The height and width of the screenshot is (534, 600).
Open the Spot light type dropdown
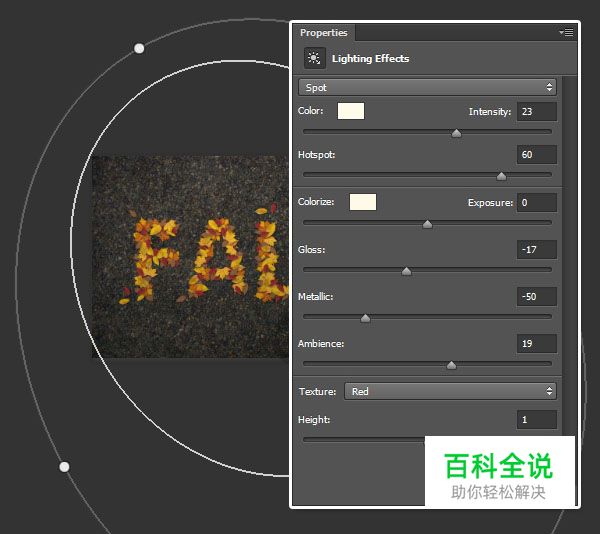point(427,88)
